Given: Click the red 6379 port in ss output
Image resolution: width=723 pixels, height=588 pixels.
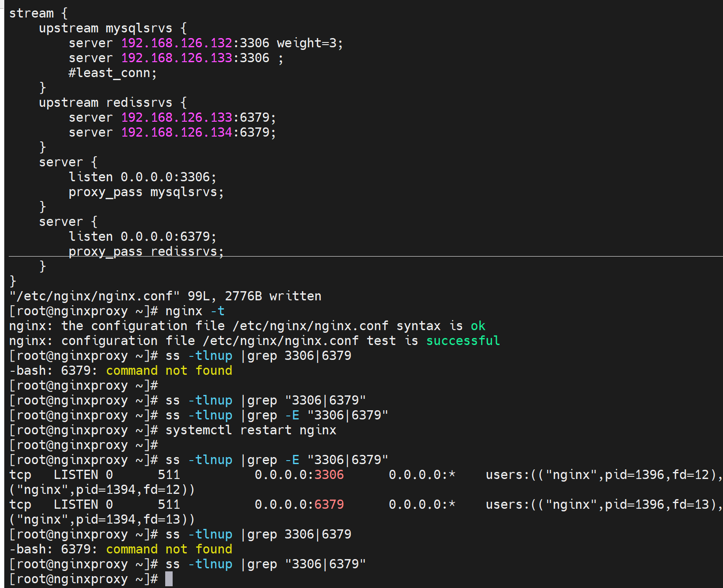Looking at the screenshot, I should (x=329, y=504).
